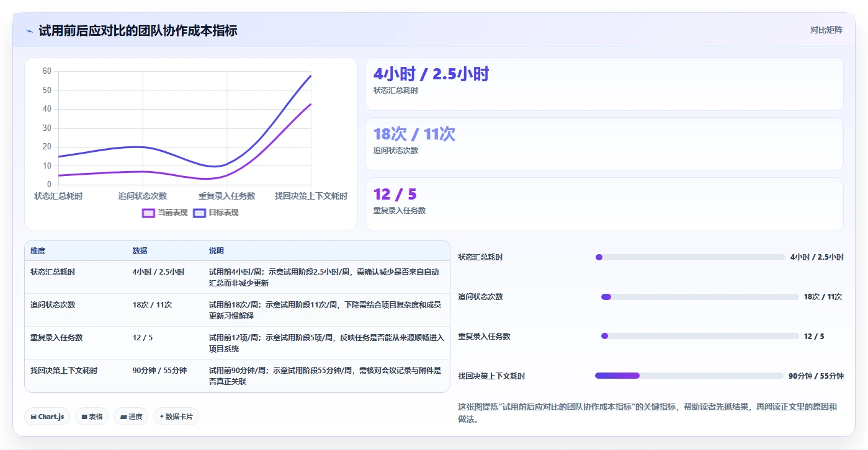This screenshot has height=450, width=868.
Task: Click the 进度 tag chip
Action: tap(131, 417)
